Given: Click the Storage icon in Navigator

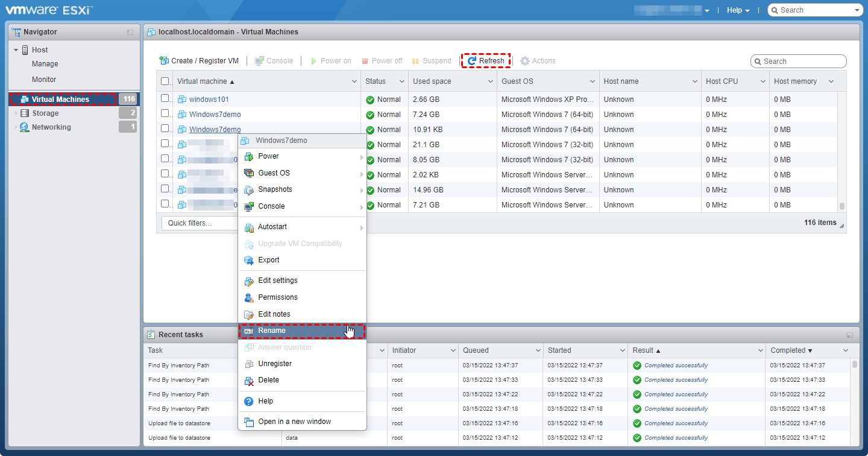Looking at the screenshot, I should click(x=24, y=113).
